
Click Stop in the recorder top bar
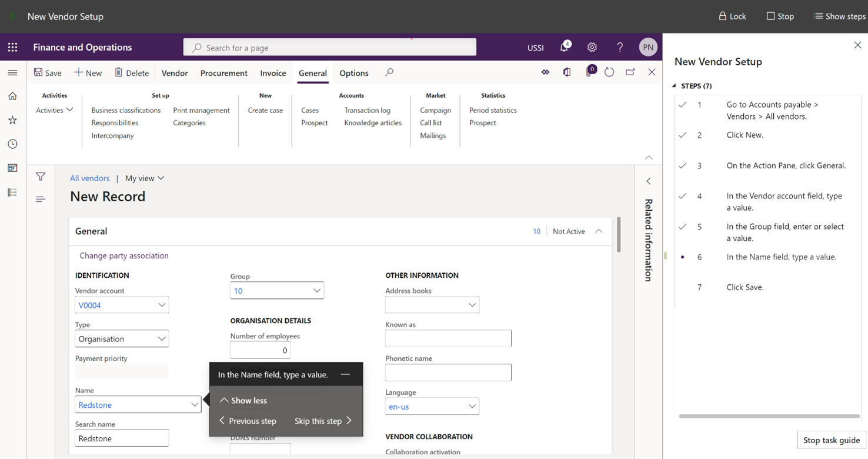[x=780, y=16]
